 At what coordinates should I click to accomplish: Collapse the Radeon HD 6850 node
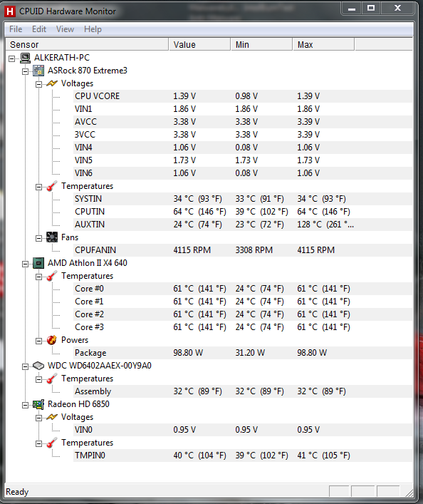pyautogui.click(x=25, y=405)
